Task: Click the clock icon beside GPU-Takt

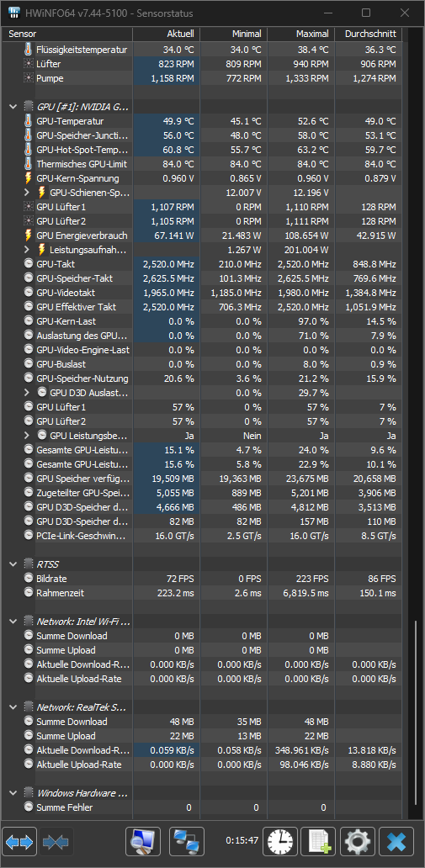Action: click(29, 264)
